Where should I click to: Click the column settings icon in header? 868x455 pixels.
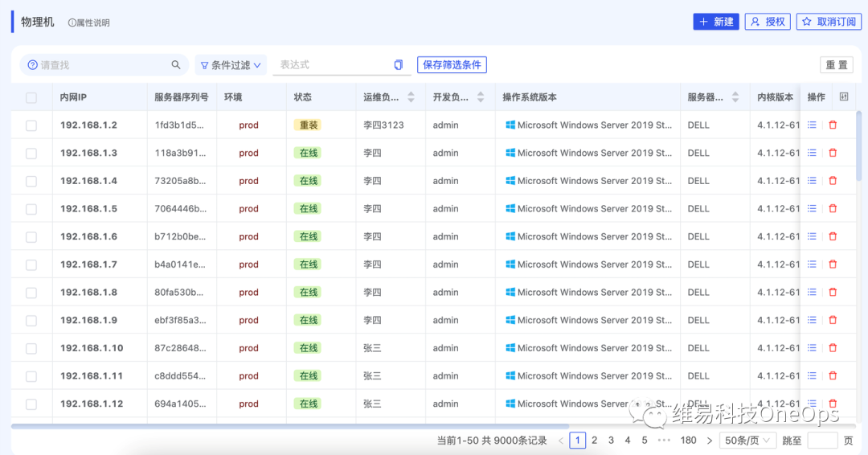point(844,96)
